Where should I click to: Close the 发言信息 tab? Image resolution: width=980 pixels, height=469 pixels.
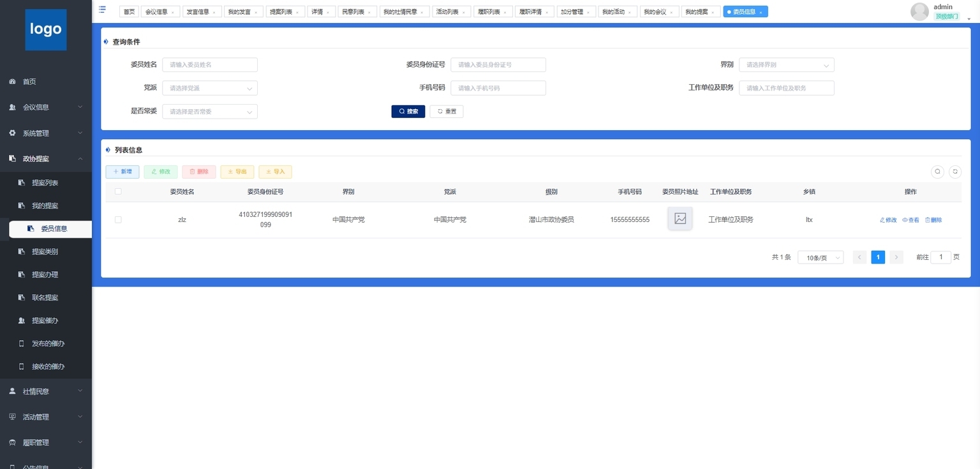pyautogui.click(x=214, y=12)
